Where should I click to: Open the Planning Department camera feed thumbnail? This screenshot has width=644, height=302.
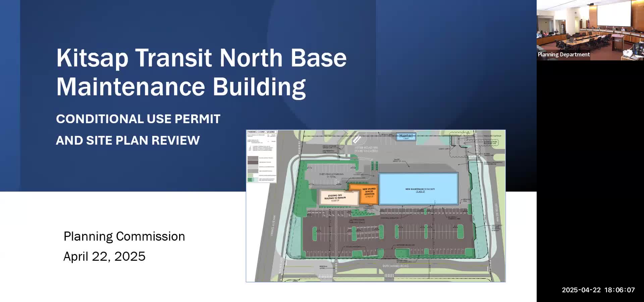pos(590,30)
